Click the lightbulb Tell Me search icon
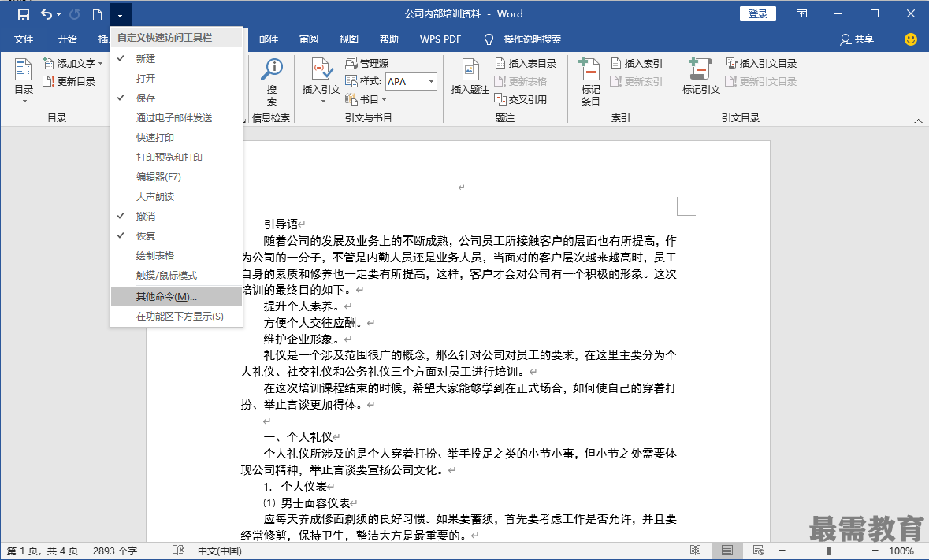 coord(489,39)
